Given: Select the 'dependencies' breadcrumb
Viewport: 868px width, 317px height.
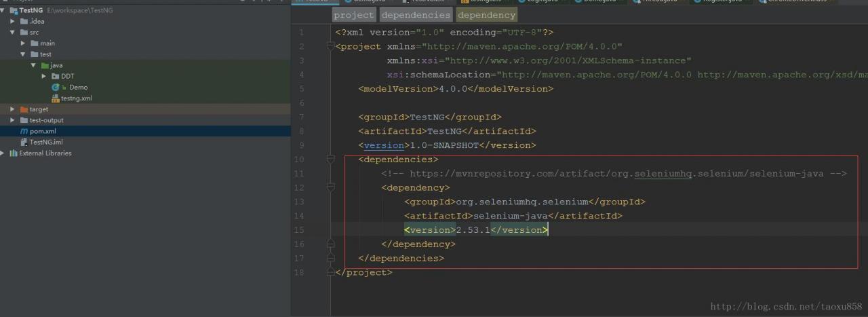Looking at the screenshot, I should (x=416, y=15).
